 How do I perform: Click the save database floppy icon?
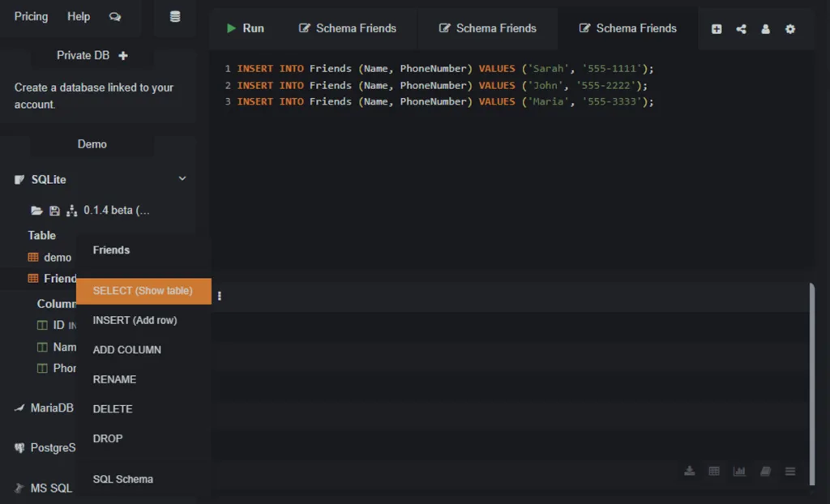(54, 211)
